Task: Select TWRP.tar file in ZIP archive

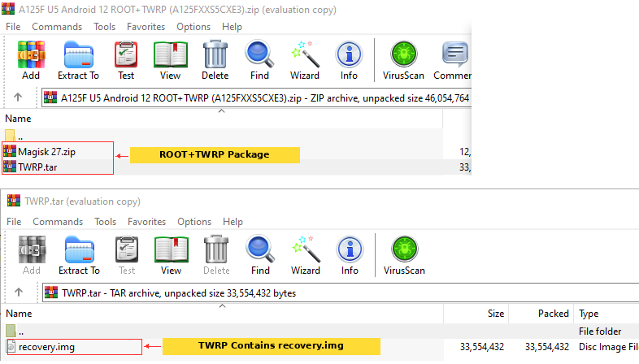Action: (x=37, y=167)
